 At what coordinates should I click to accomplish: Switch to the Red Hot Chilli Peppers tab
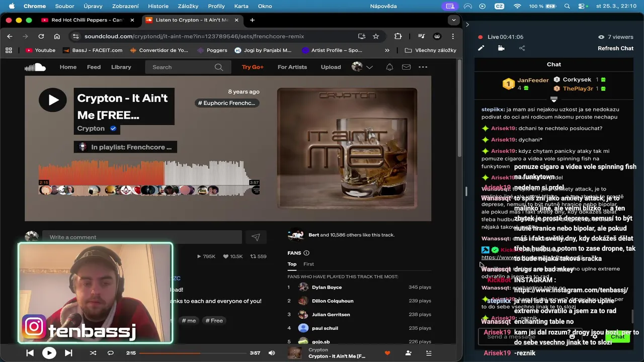[87, 20]
